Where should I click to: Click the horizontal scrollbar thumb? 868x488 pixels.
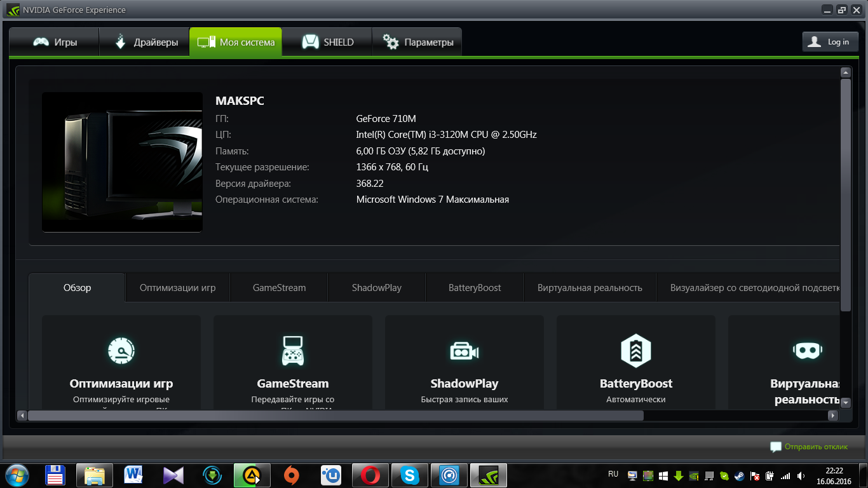(x=336, y=416)
